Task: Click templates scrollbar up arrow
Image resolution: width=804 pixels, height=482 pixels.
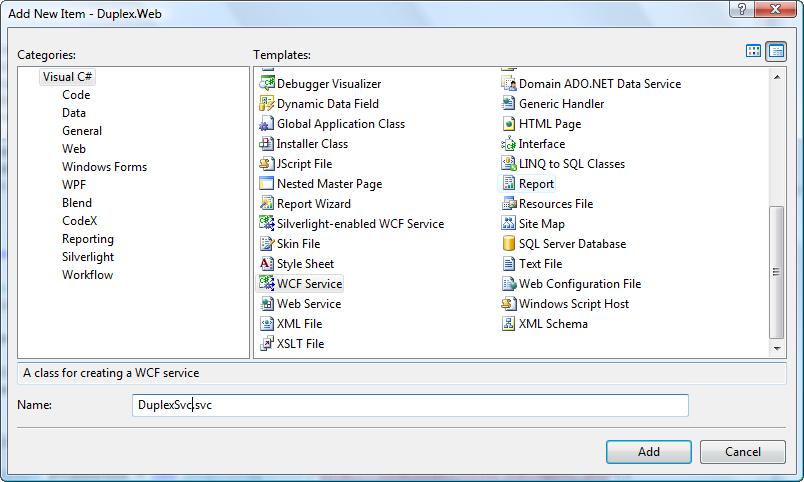Action: 777,77
